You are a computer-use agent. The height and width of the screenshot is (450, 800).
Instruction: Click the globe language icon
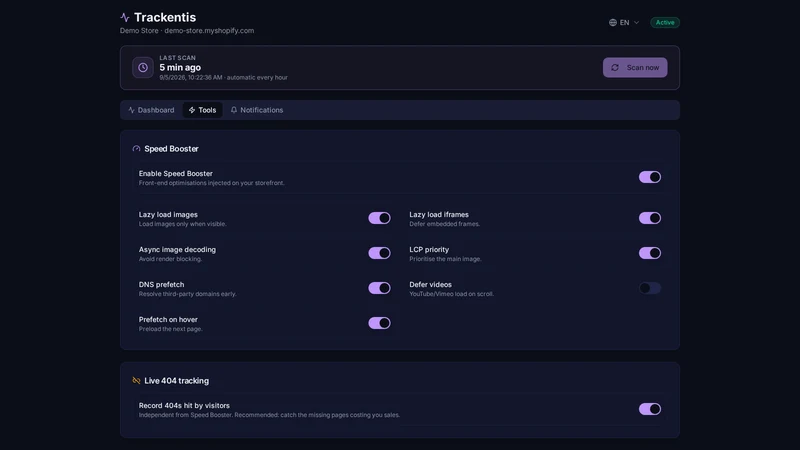[x=612, y=22]
